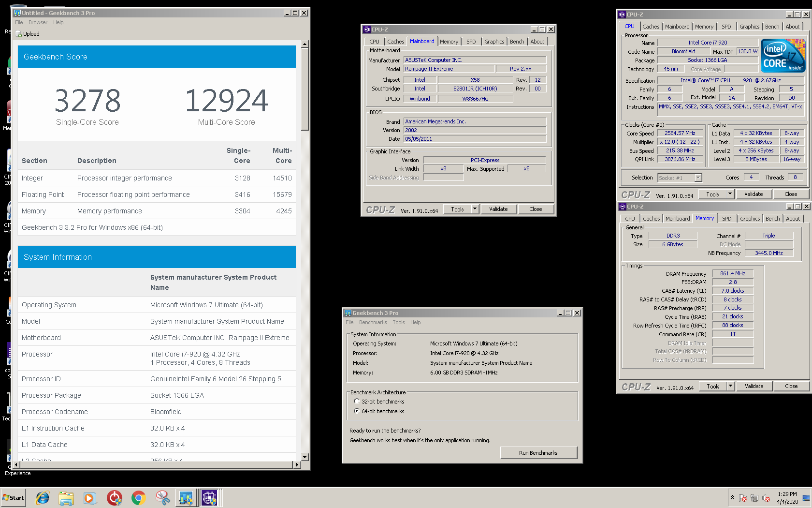The height and width of the screenshot is (508, 812).
Task: Switch to CPU tab in CPU-Z Memory window
Action: pyautogui.click(x=630, y=219)
